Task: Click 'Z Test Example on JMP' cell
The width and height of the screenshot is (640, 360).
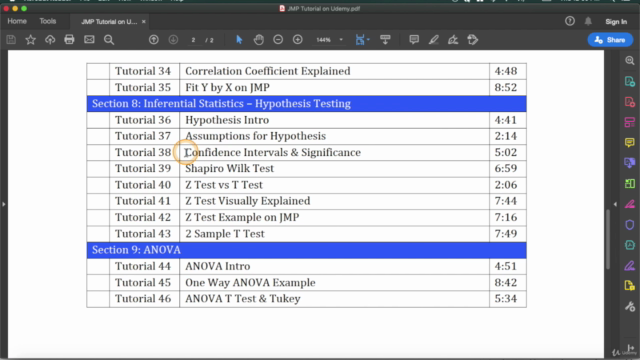Action: pyautogui.click(x=334, y=217)
